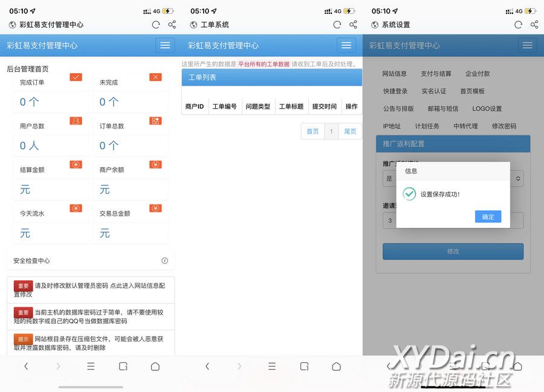Click the 用户总数 orange user icon
This screenshot has width=544, height=392.
(76, 121)
